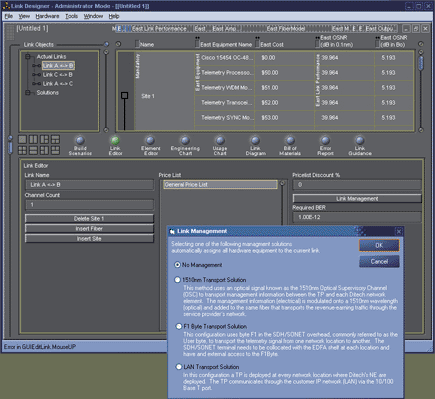Select the No Management option
435x399 pixels.
point(178,265)
